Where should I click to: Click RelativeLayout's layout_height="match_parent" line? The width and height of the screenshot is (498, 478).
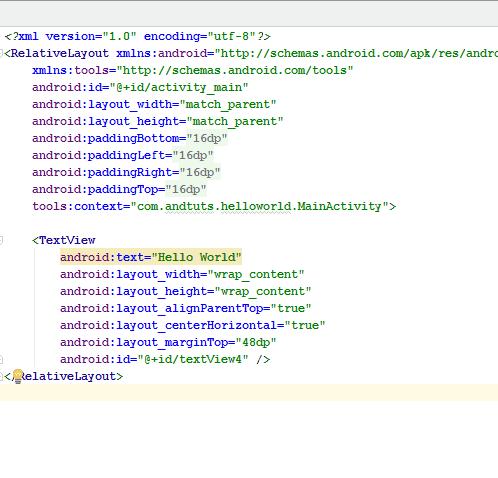point(157,121)
